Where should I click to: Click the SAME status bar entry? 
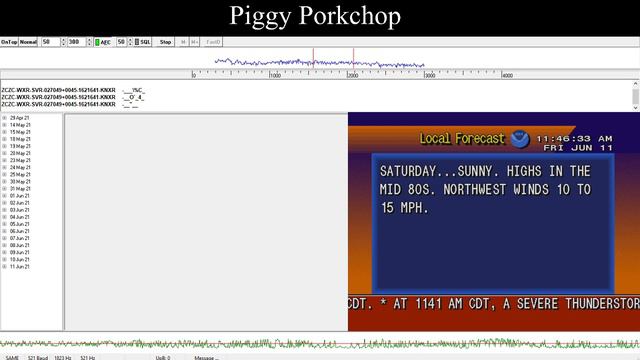[x=12, y=358]
